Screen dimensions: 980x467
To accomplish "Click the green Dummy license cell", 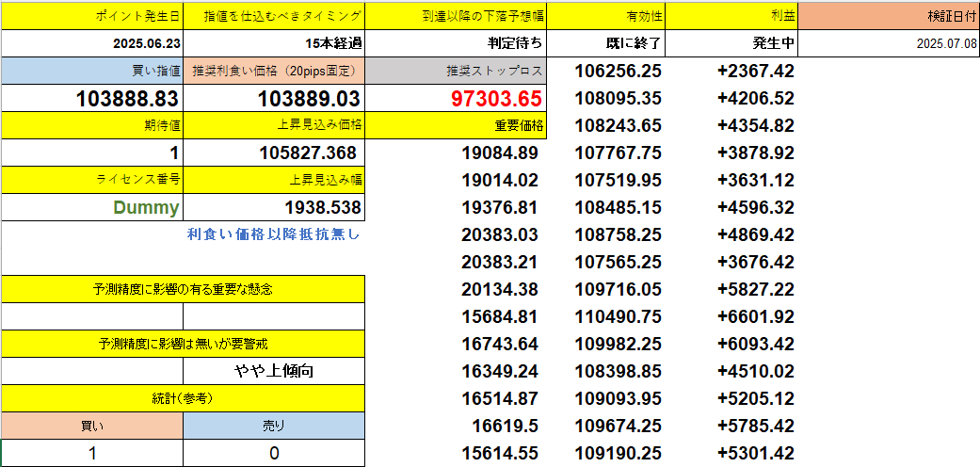I will point(92,207).
